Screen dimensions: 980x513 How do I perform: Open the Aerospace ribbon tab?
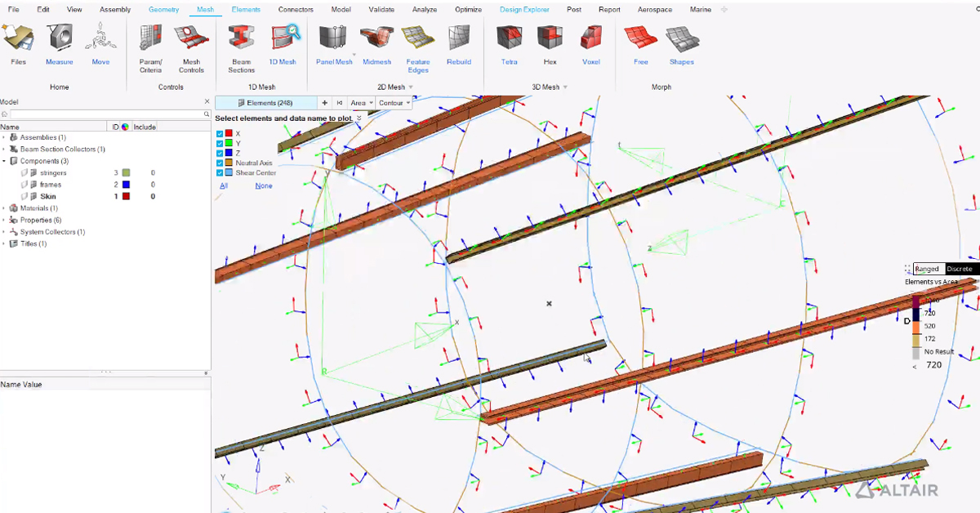coord(655,10)
